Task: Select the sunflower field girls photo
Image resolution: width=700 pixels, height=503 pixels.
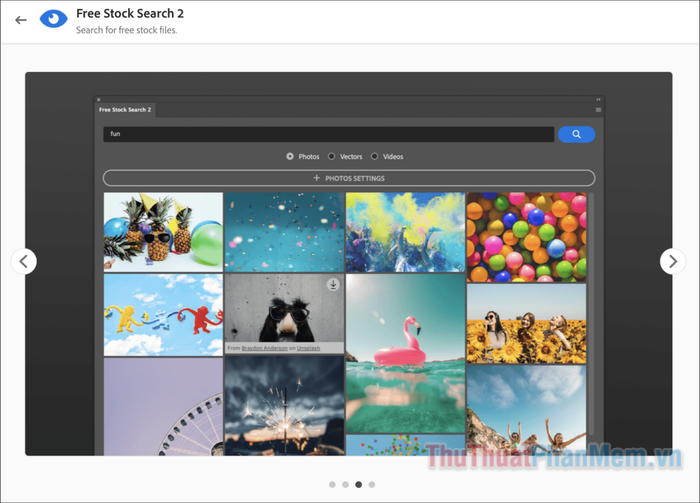Action: [x=526, y=324]
